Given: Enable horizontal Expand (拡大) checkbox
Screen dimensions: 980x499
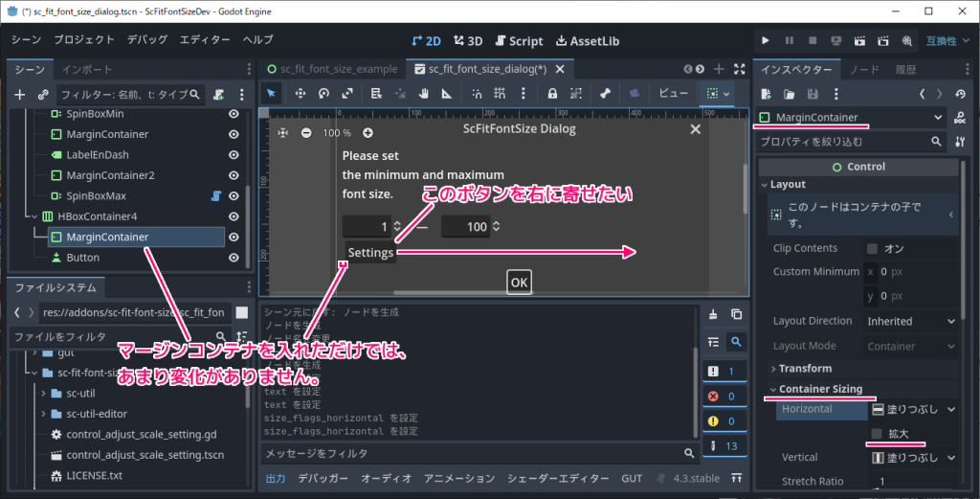Looking at the screenshot, I should pos(877,433).
